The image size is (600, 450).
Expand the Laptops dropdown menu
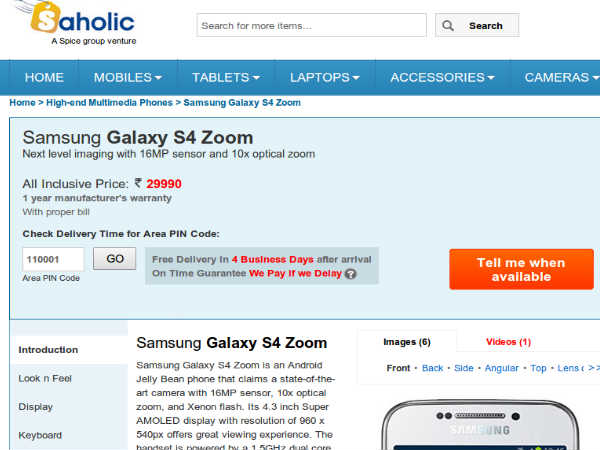click(x=324, y=77)
